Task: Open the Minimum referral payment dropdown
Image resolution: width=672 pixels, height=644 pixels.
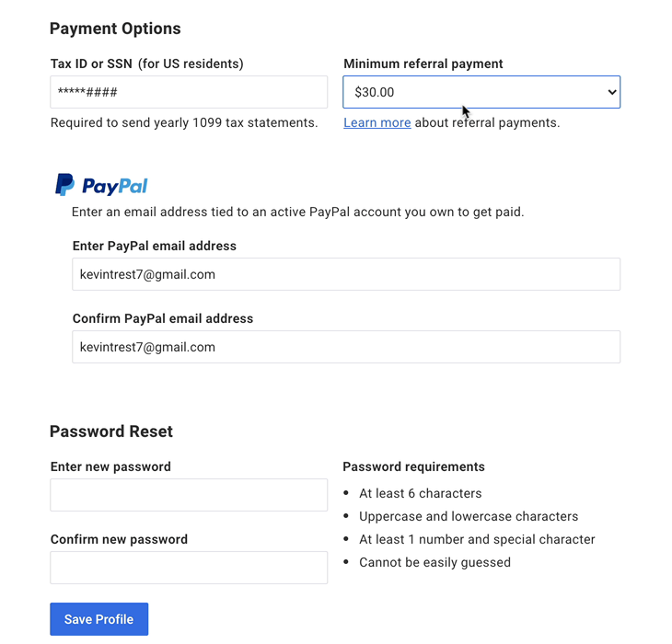Action: pyautogui.click(x=481, y=92)
